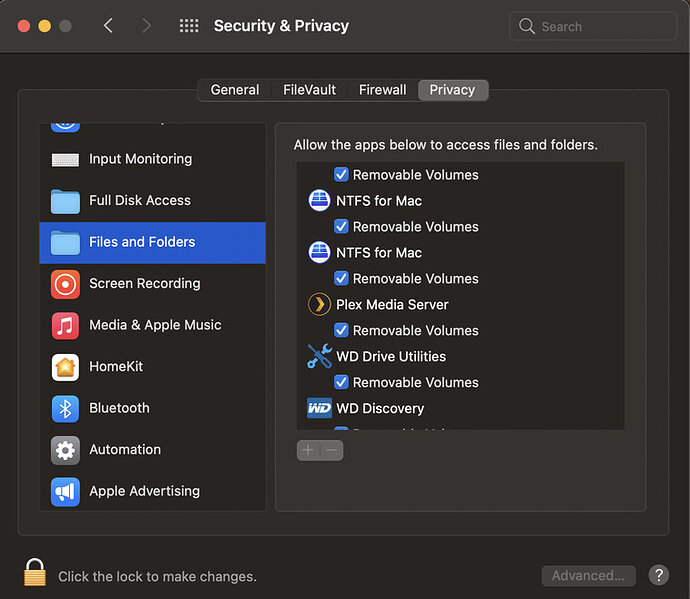Select the Files and Folders category
The height and width of the screenshot is (599, 690).
pyautogui.click(x=152, y=243)
